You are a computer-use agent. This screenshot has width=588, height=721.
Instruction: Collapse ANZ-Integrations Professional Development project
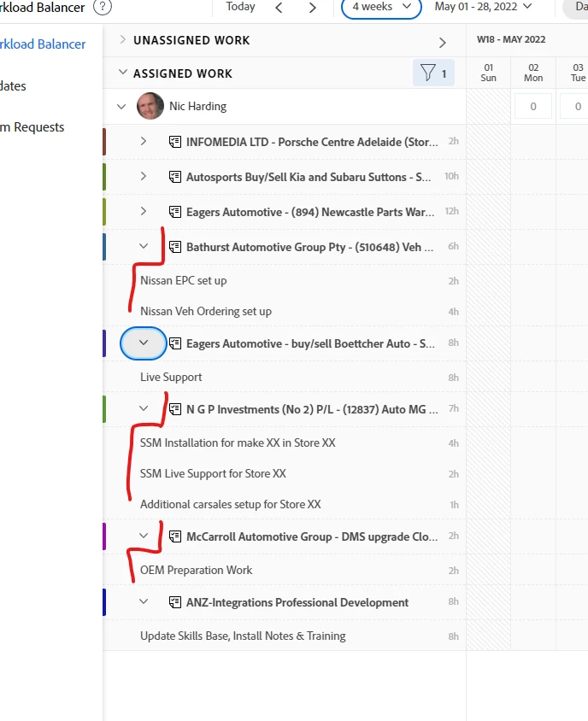pos(144,601)
